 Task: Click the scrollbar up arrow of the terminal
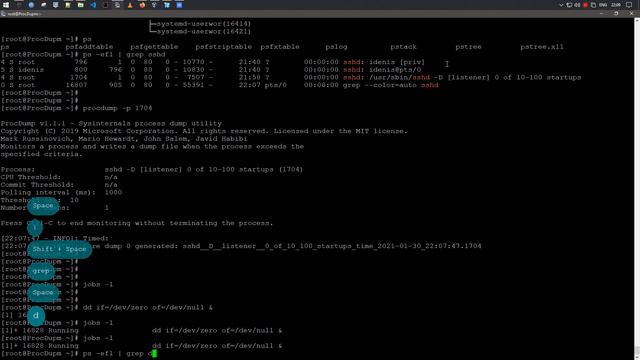coord(637,20)
